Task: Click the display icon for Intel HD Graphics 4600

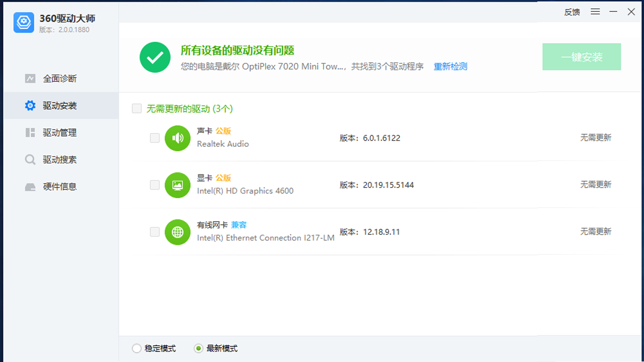Action: tap(178, 185)
